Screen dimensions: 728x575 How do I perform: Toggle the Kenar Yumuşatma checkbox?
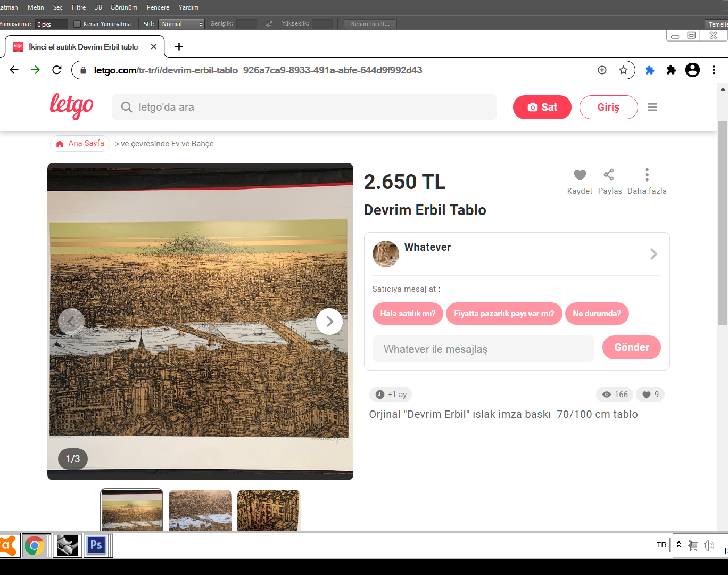coord(77,24)
